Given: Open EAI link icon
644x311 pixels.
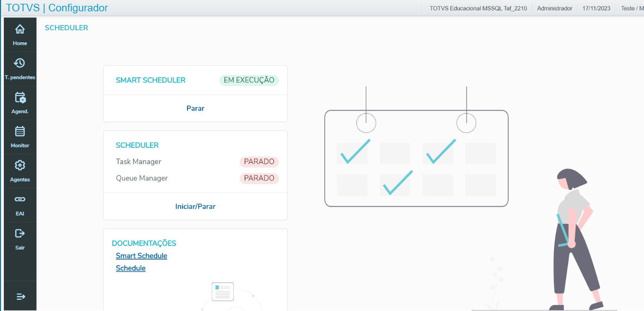Looking at the screenshot, I should click(20, 200).
